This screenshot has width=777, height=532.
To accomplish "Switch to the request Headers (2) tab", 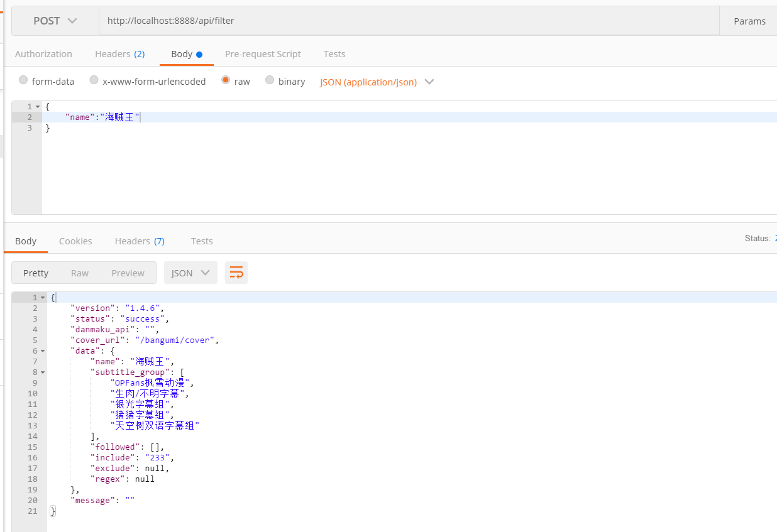I will (120, 54).
